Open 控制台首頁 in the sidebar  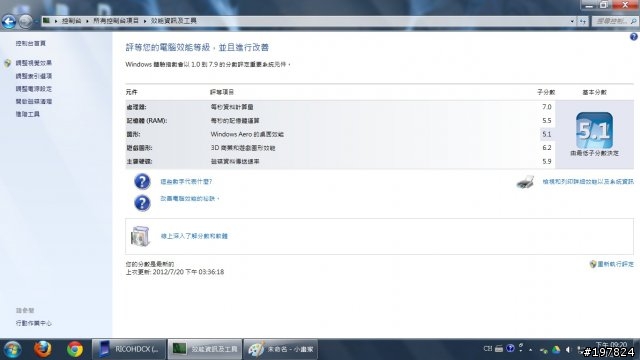pos(31,43)
